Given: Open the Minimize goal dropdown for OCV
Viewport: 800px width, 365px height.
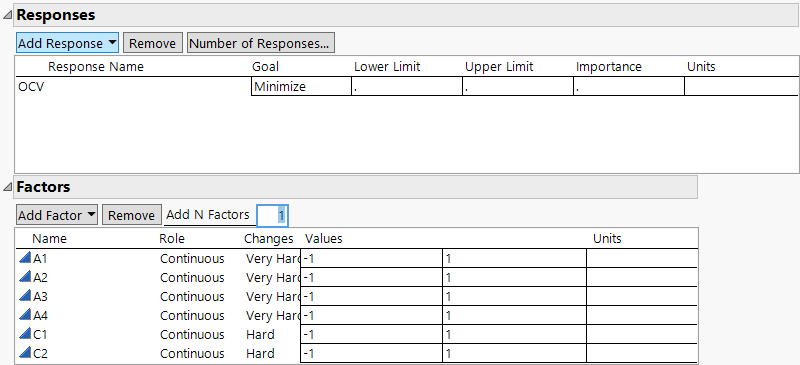Looking at the screenshot, I should [301, 86].
